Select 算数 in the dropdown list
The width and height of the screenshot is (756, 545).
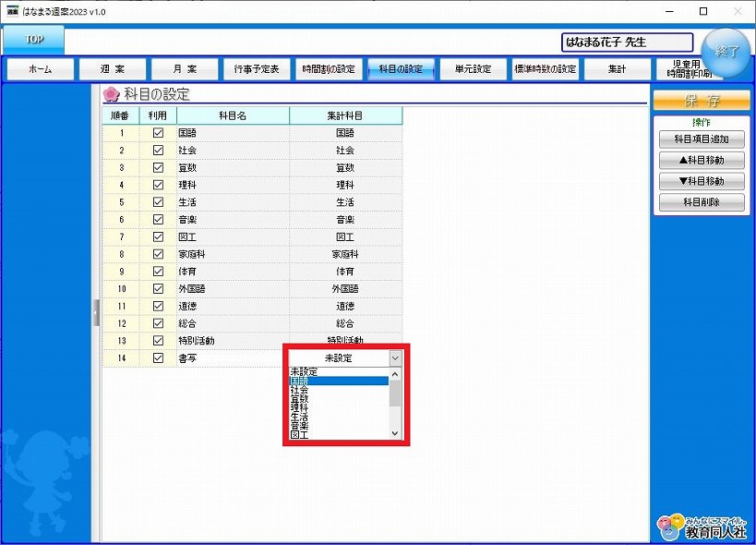tap(339, 399)
